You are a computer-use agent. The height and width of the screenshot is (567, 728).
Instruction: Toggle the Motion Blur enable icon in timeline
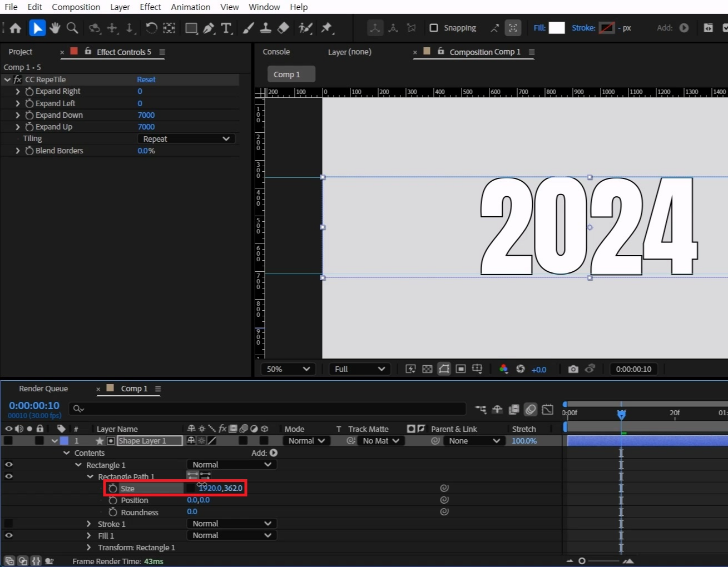click(531, 410)
